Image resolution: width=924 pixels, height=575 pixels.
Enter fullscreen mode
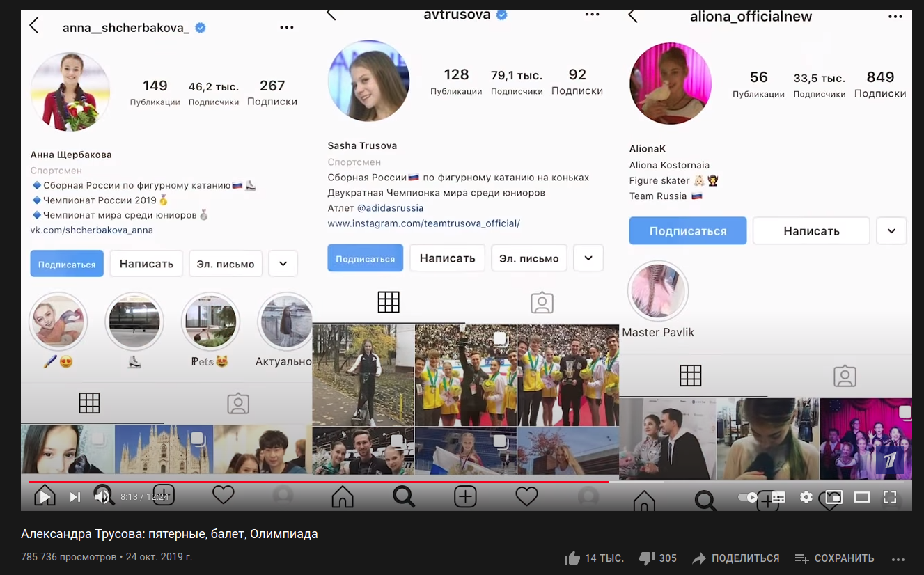pos(889,497)
